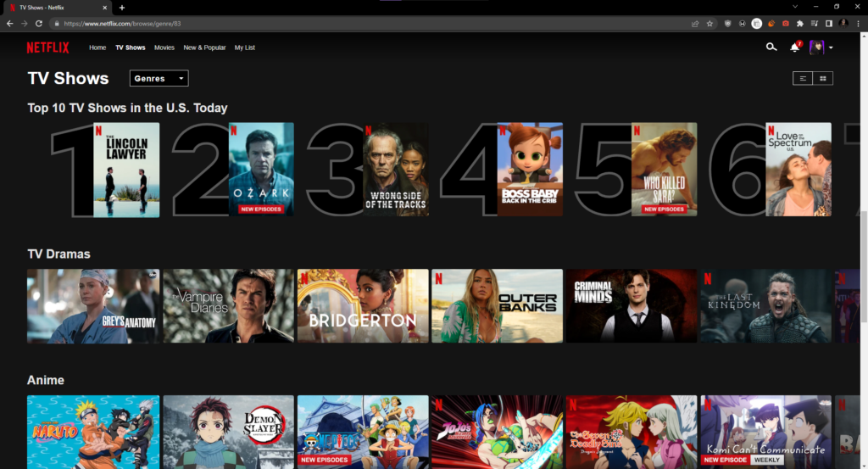Screen dimensions: 868x469
Task: Bookmark this page with the star
Action: click(709, 24)
